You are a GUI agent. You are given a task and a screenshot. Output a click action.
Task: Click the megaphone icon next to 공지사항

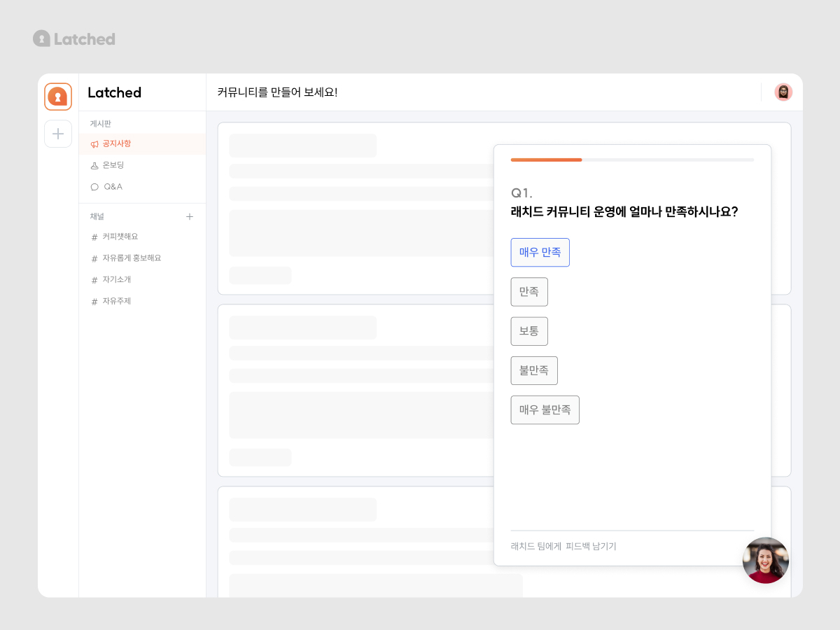tap(94, 144)
